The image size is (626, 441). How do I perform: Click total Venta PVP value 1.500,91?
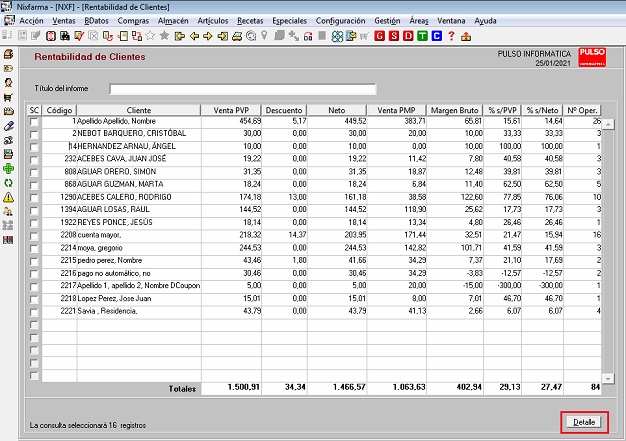(244, 387)
